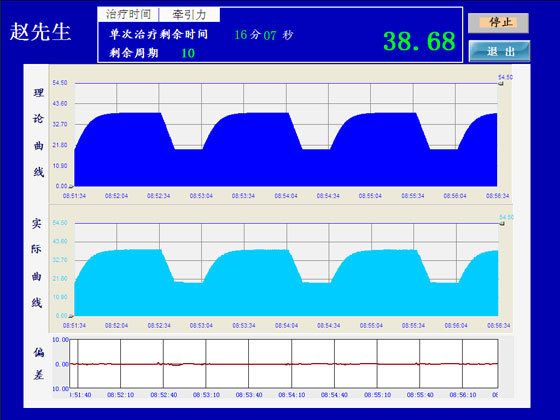Image resolution: width=560 pixels, height=420 pixels.
Task: Click the patient name 赵先生
Action: click(x=40, y=32)
